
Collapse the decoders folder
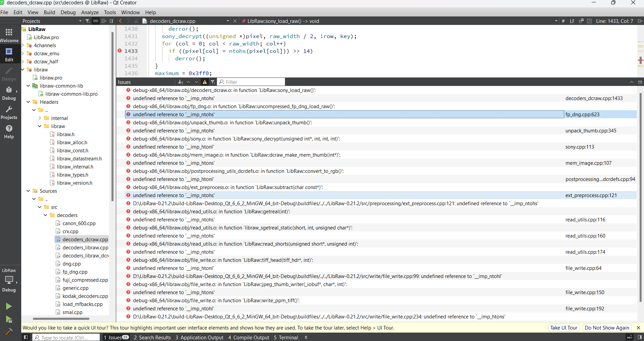click(x=45, y=215)
